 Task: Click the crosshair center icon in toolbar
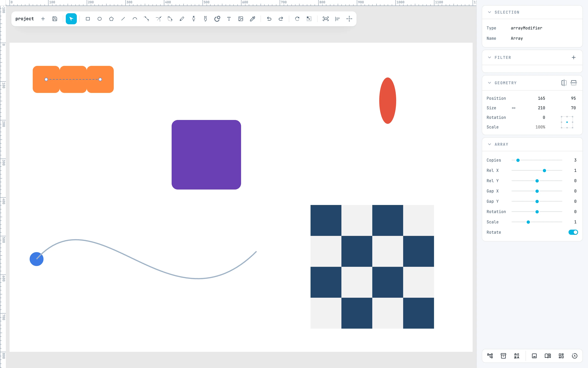[349, 19]
